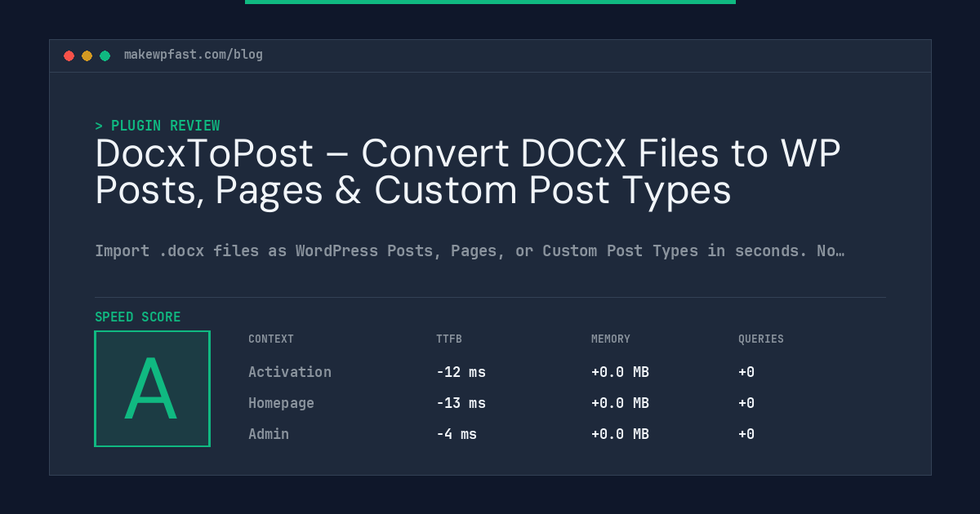
Task: Select the Activation row label
Action: (x=290, y=372)
